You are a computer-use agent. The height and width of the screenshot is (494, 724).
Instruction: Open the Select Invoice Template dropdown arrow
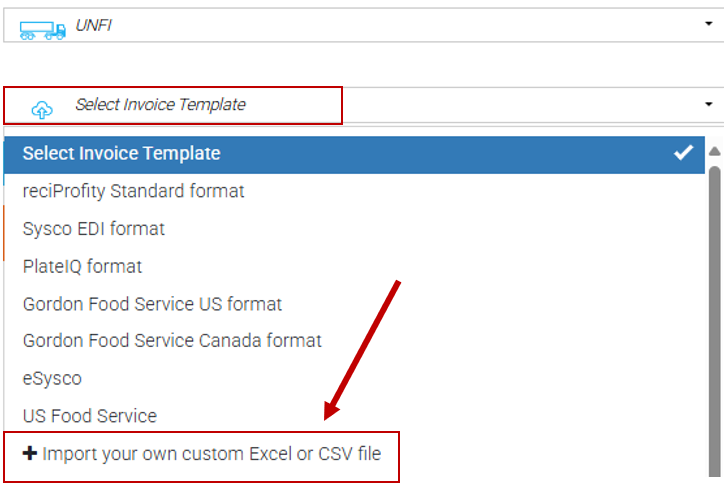[x=708, y=104]
